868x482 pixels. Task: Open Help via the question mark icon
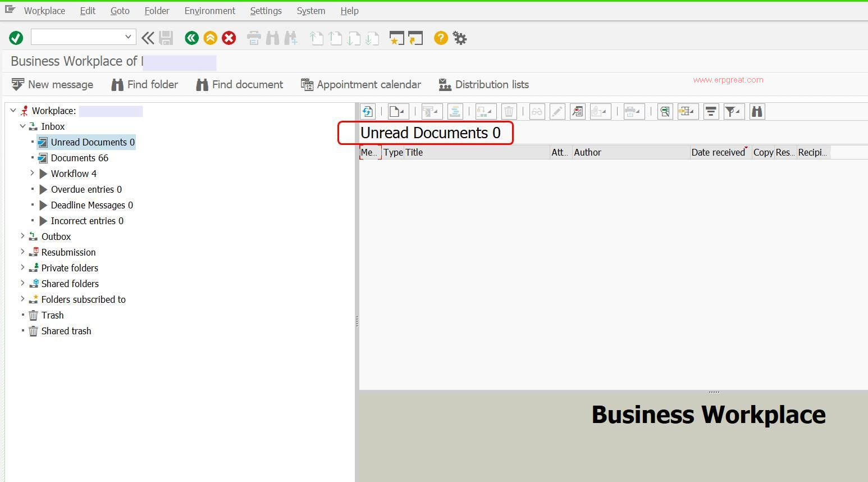point(441,38)
